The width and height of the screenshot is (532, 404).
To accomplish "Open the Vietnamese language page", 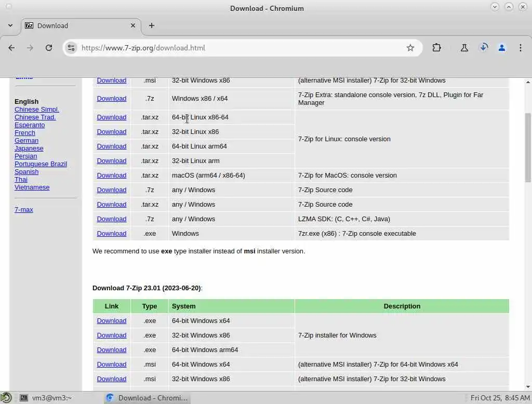I will 32,187.
